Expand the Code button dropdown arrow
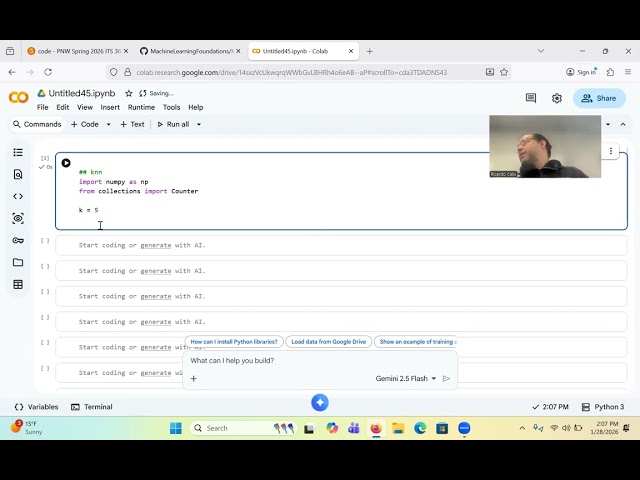This screenshot has height=480, width=640. [109, 124]
